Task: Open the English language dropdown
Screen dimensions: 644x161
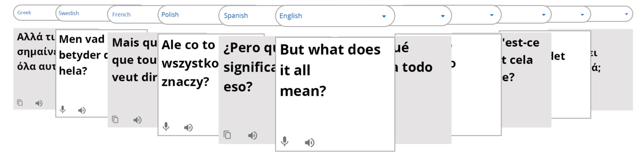Action: tap(384, 16)
